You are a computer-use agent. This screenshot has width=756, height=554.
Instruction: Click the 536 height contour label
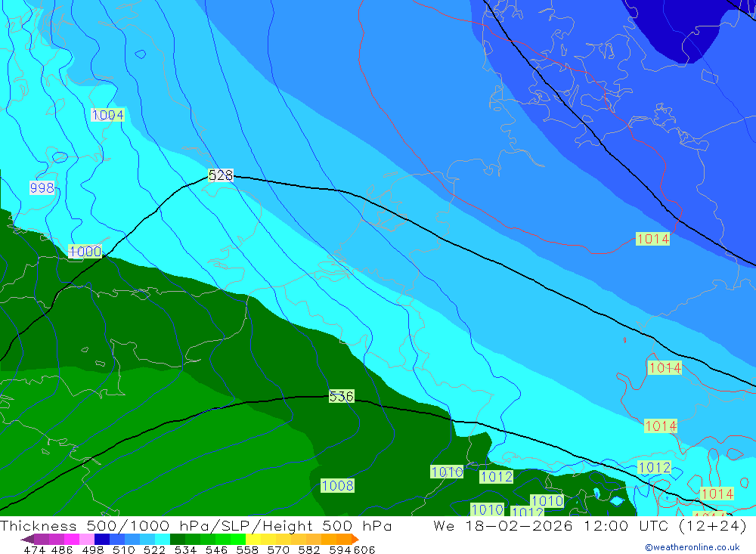click(342, 396)
